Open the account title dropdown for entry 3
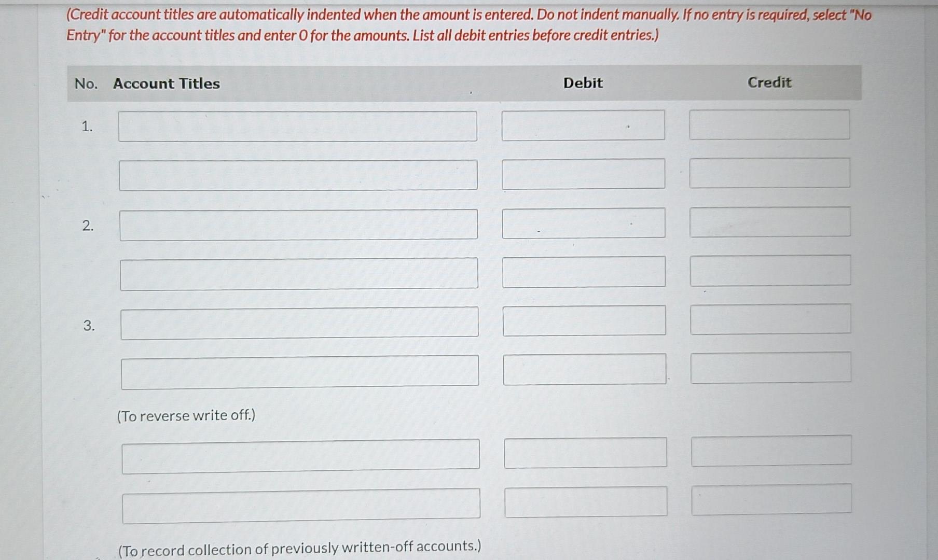The image size is (938, 560). (x=300, y=323)
